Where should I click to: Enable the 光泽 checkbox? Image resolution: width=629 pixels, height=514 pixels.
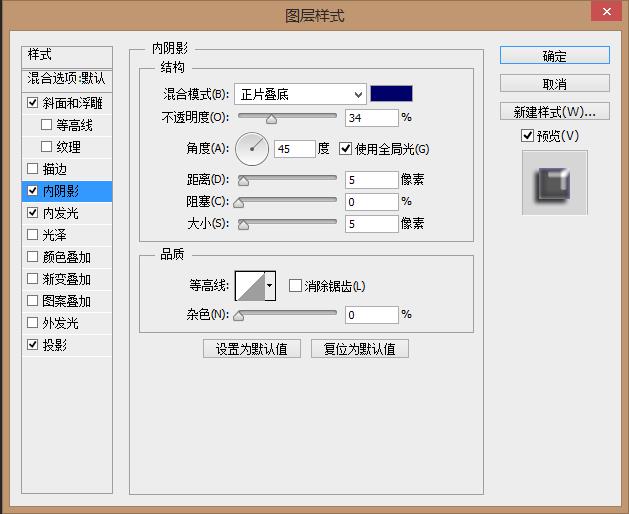pyautogui.click(x=32, y=234)
